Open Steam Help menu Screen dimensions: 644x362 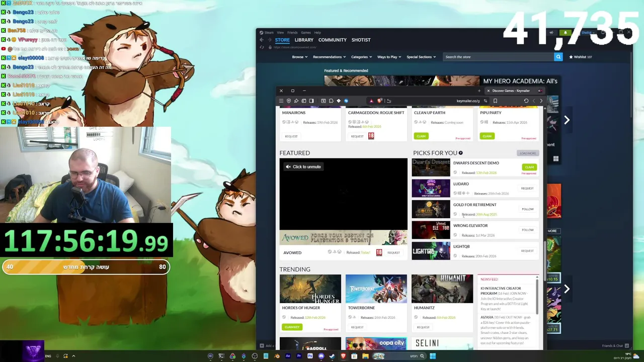[317, 33]
